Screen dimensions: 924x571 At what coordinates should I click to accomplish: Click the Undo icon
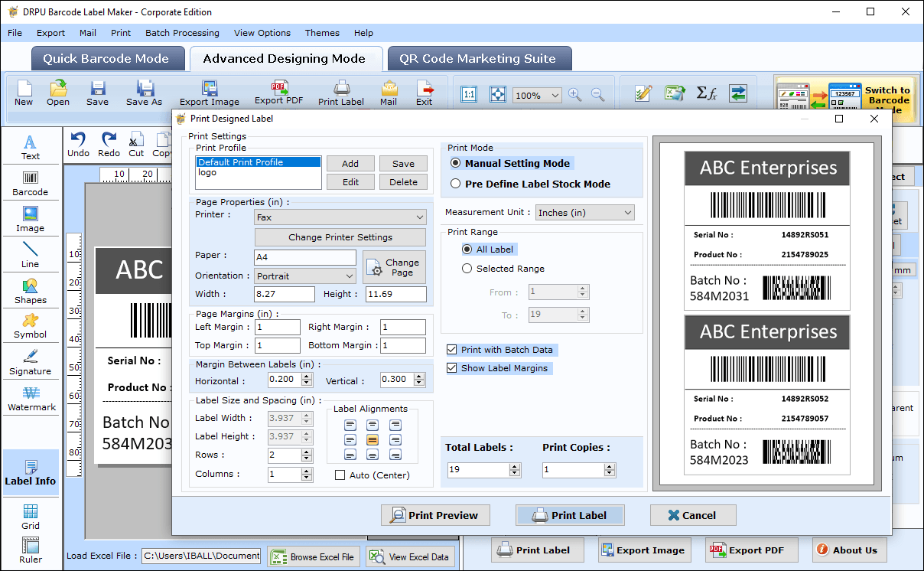pyautogui.click(x=78, y=144)
